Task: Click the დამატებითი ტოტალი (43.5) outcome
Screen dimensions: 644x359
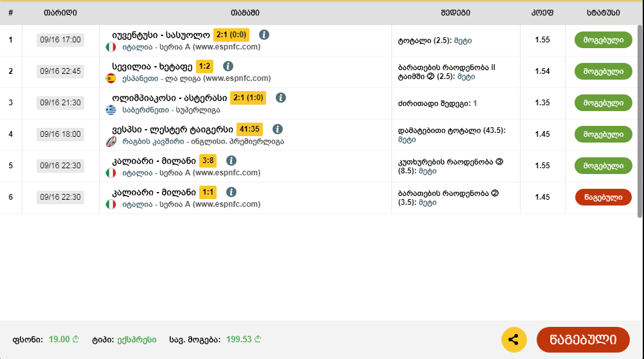Action: (x=452, y=135)
